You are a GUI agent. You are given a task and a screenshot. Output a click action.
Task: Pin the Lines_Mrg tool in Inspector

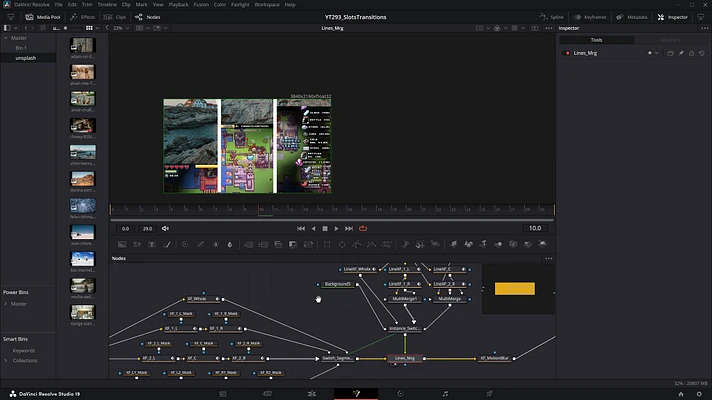coord(681,53)
